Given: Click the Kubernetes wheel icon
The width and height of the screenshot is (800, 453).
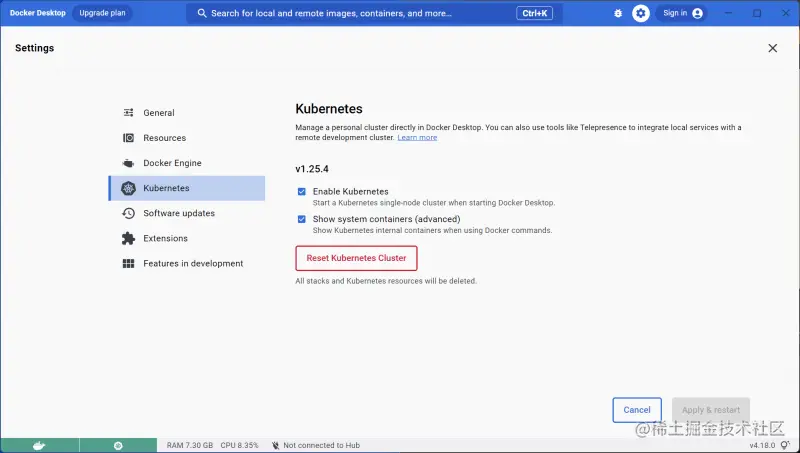Looking at the screenshot, I should (x=129, y=188).
